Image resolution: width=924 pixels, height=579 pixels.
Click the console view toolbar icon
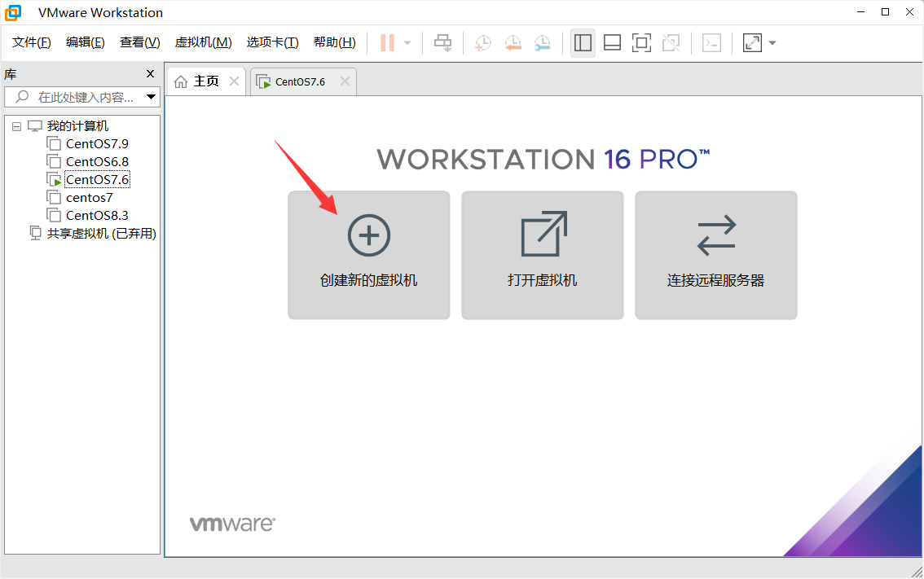712,42
